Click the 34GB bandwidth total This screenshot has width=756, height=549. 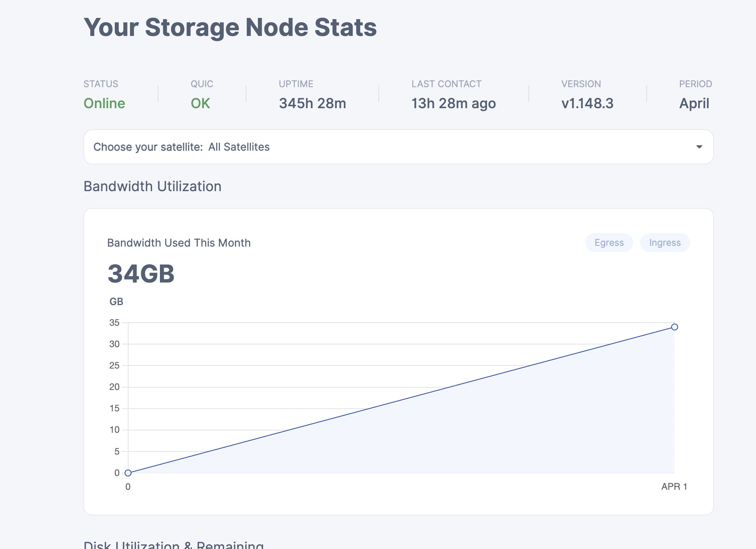pos(141,274)
